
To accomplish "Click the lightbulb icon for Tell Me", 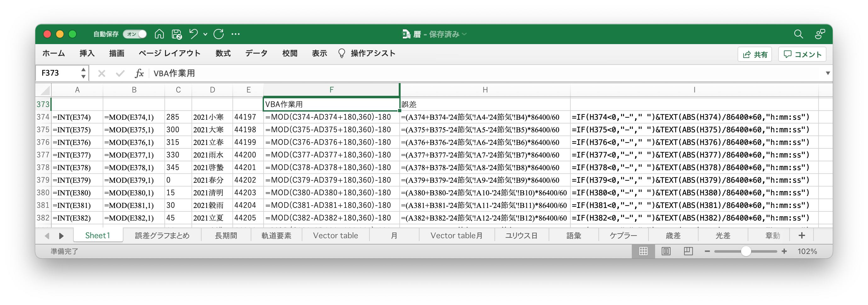I will (x=341, y=53).
